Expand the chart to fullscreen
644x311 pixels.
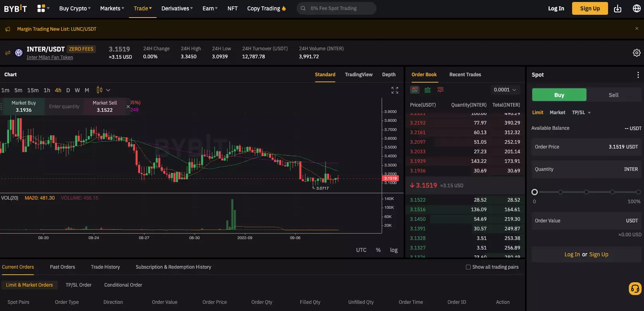395,90
